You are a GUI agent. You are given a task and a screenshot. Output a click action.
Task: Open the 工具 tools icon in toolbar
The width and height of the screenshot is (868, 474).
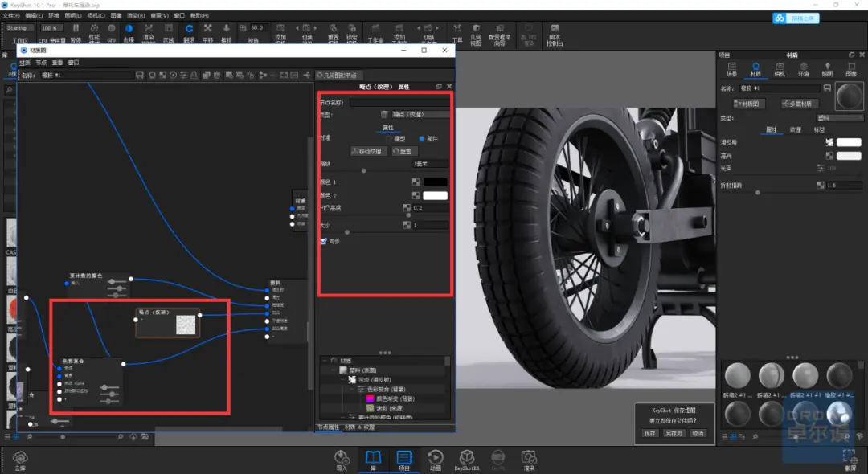tap(457, 33)
